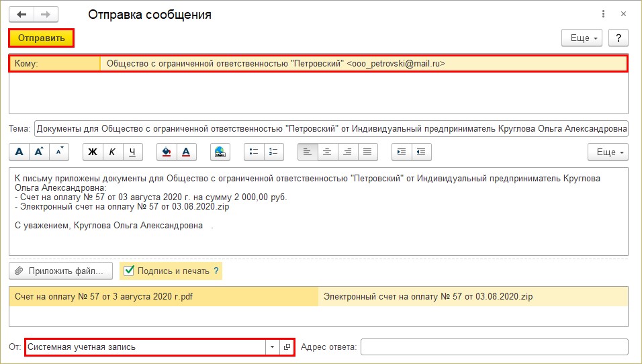Create a numbered list
The height and width of the screenshot is (364, 642).
tap(273, 152)
